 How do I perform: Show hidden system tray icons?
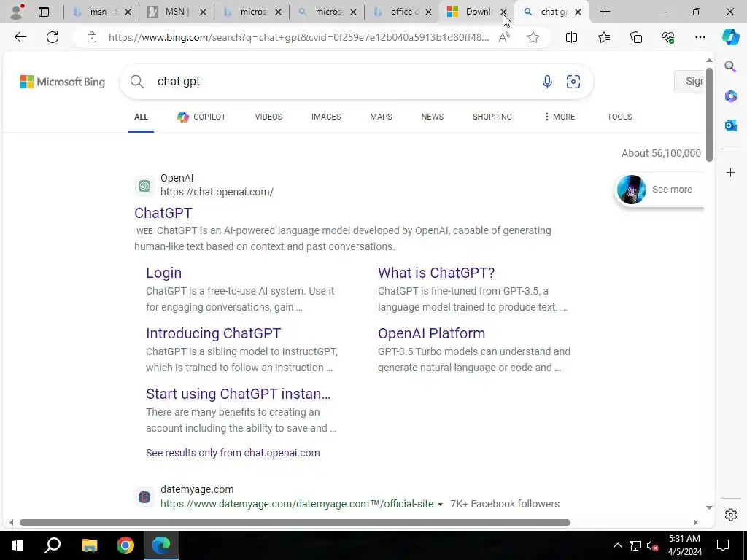point(617,545)
